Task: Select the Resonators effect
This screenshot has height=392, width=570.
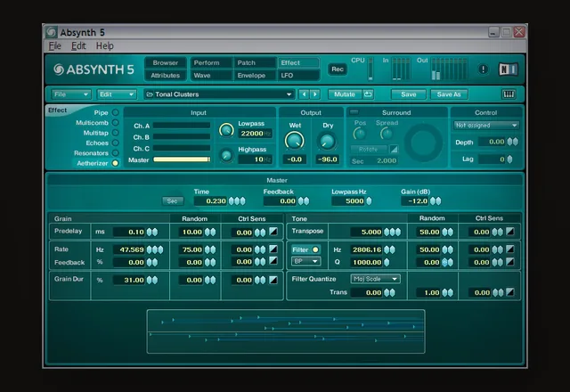Action: click(115, 153)
